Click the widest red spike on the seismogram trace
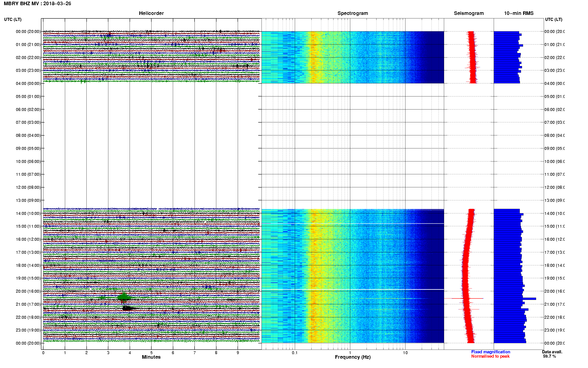 coord(464,298)
